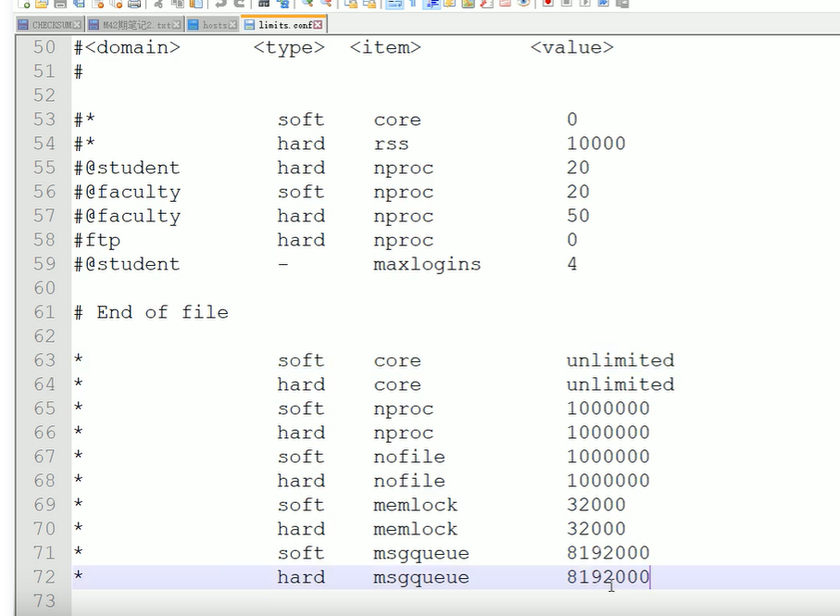The image size is (840, 616).
Task: Click 'rss' on line 54
Action: click(x=391, y=145)
